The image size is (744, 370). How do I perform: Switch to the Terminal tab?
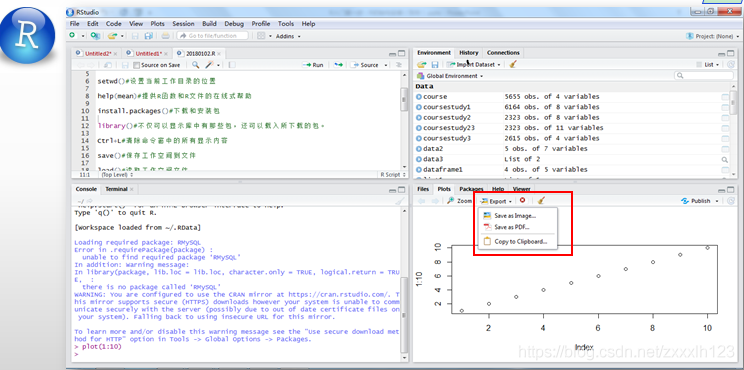click(x=116, y=189)
